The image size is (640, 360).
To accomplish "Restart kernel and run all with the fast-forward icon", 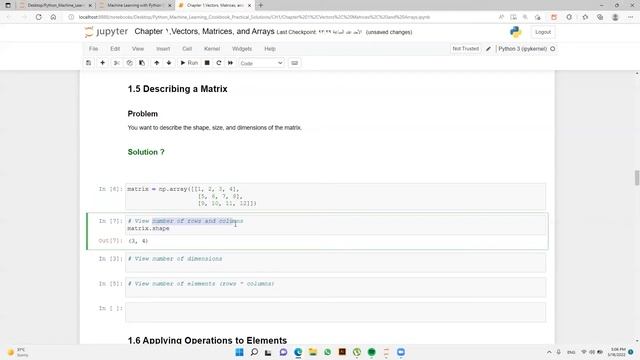I will pyautogui.click(x=231, y=63).
